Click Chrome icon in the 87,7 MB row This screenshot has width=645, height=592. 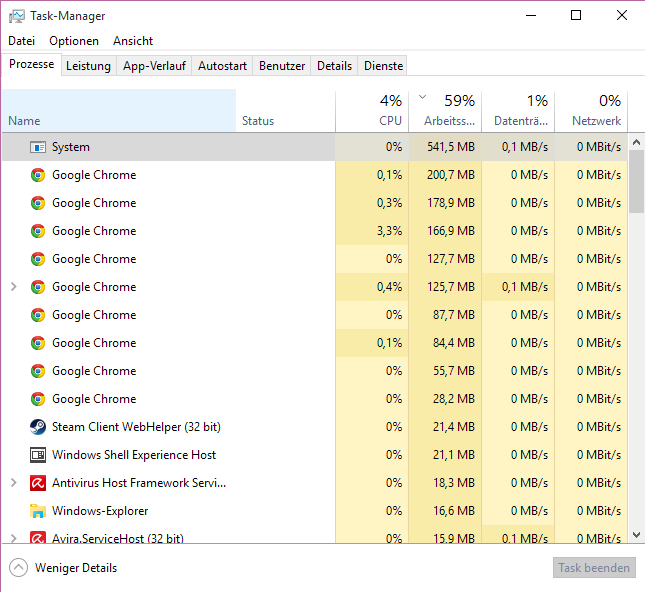click(x=38, y=315)
